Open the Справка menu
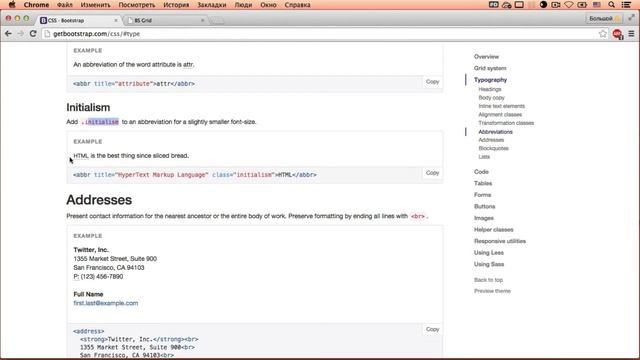Viewport: 640px width, 360px height. click(x=297, y=5)
